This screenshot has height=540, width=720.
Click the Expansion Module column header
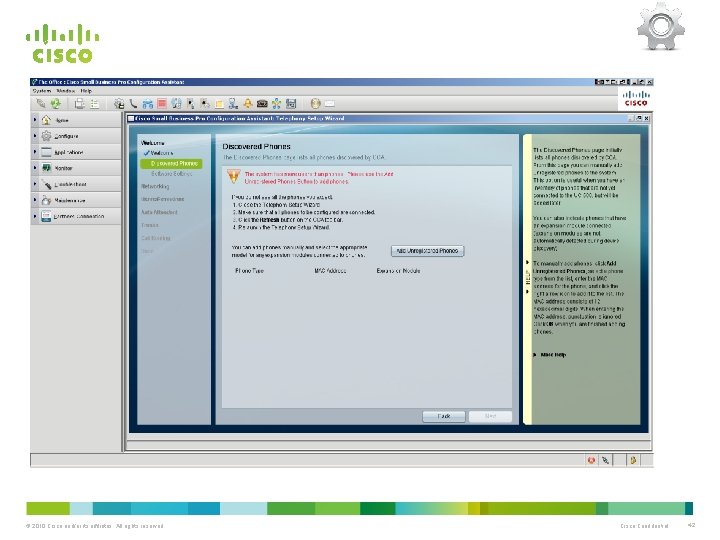[x=398, y=271]
